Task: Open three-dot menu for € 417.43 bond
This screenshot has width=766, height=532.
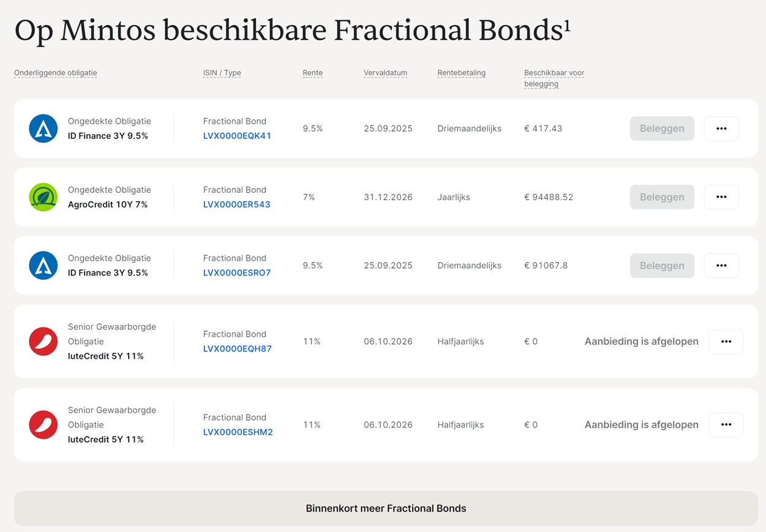Action: coord(721,129)
